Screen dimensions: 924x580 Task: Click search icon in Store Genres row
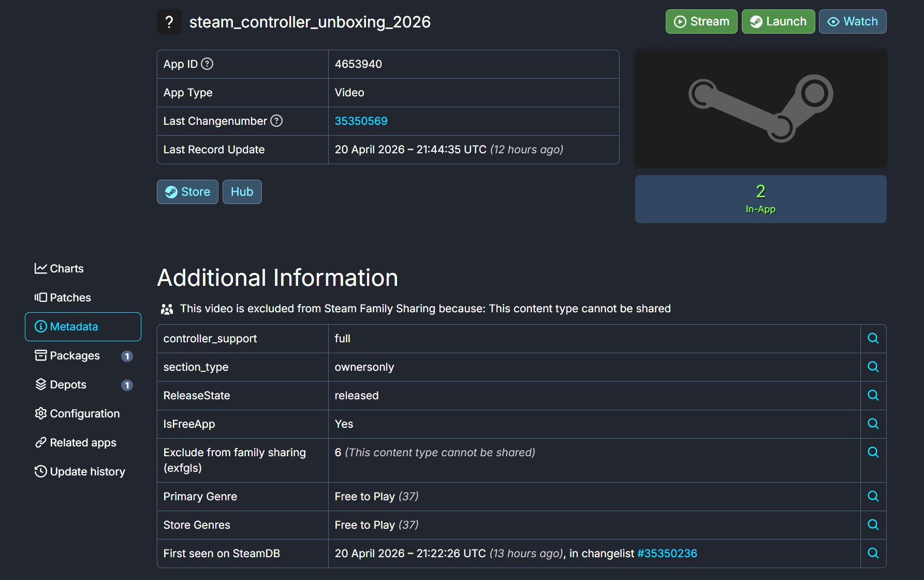[873, 525]
